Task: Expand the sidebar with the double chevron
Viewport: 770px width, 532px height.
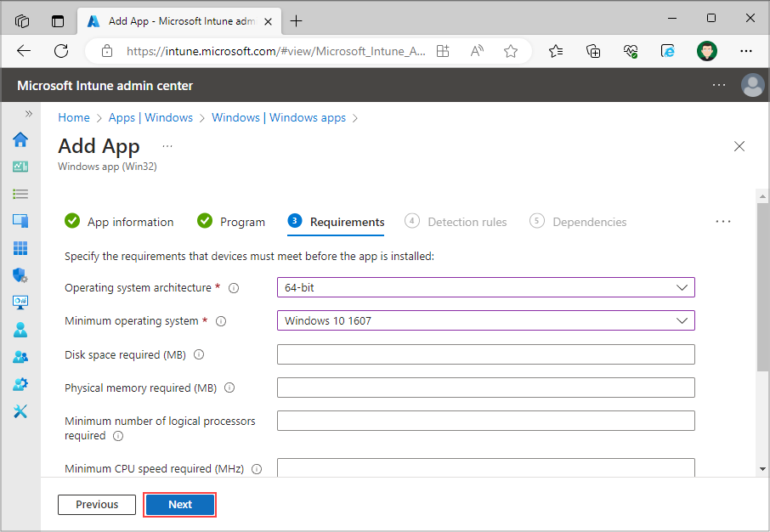Action: pos(29,114)
